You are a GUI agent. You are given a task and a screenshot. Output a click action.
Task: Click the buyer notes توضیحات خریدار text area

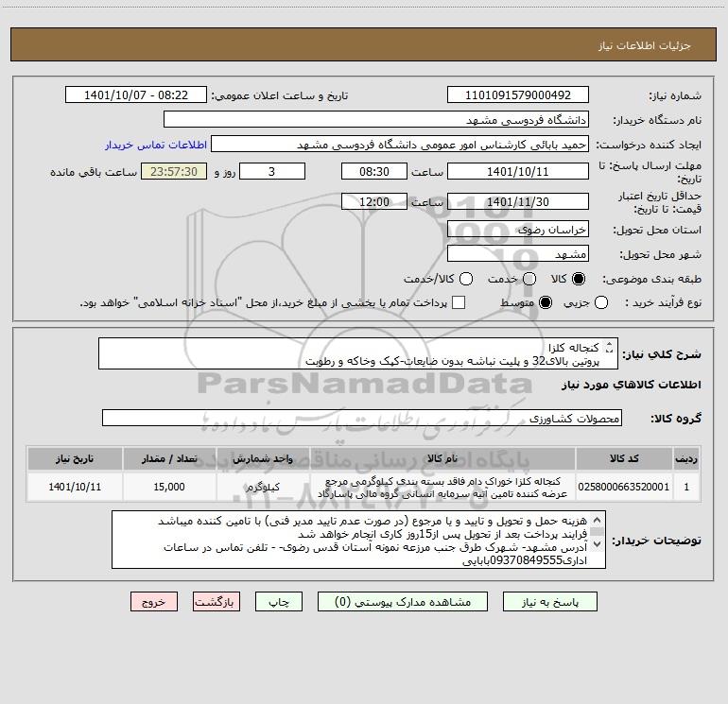point(358,540)
